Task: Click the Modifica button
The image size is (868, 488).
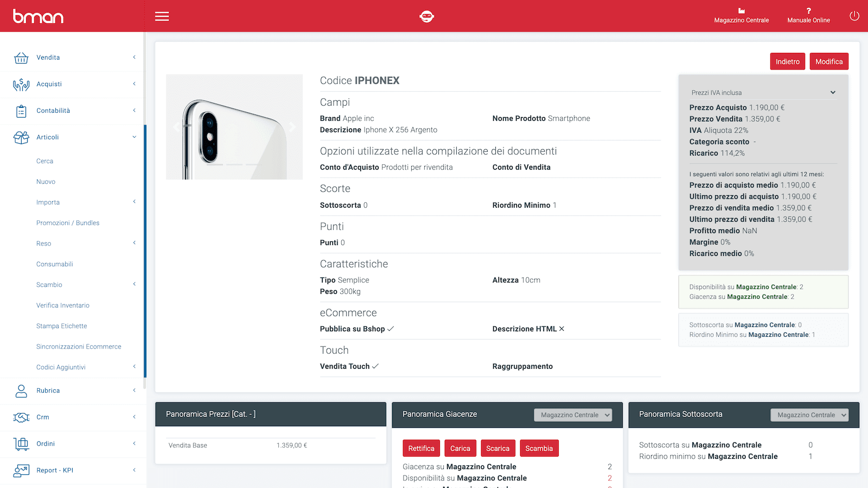Action: [829, 61]
